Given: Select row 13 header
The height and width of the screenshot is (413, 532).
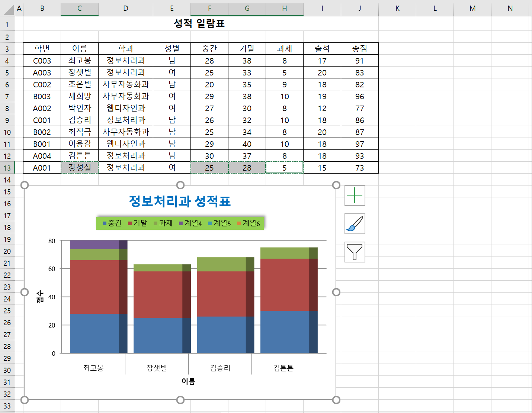Looking at the screenshot, I should pos(7,168).
